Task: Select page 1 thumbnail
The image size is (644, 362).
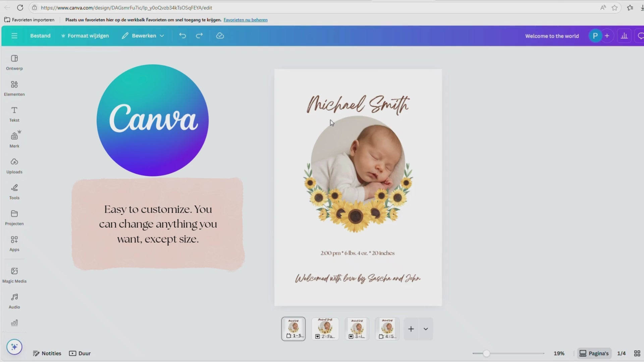Action: click(x=293, y=329)
